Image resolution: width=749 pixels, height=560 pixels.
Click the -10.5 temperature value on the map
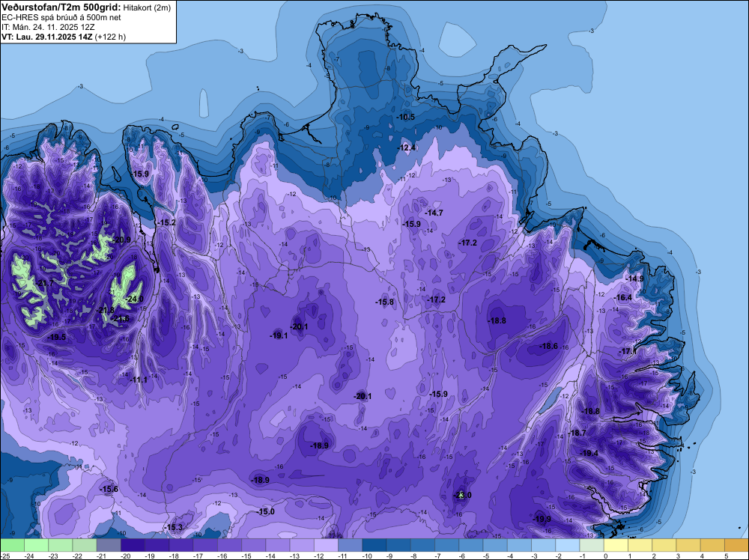point(406,117)
